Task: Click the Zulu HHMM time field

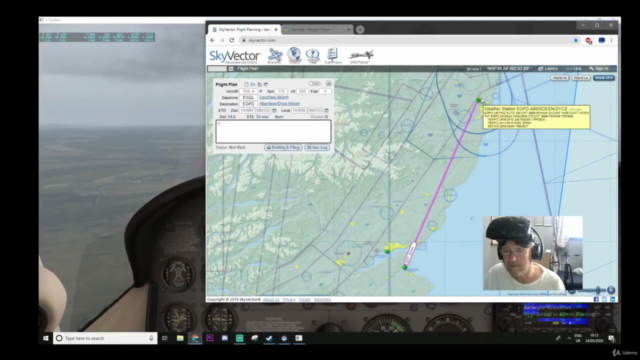Action: pyautogui.click(x=247, y=110)
